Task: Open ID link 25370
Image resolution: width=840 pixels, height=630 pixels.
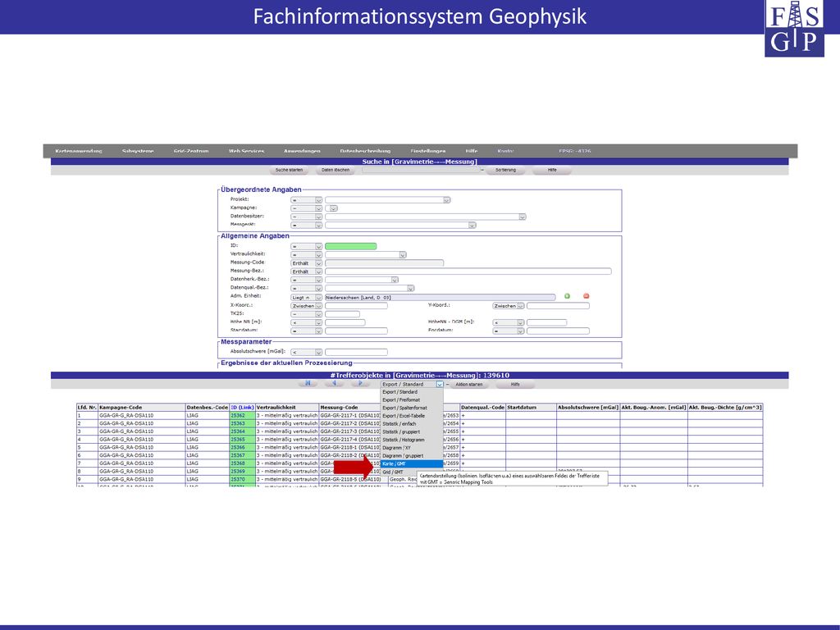Action: (237, 479)
